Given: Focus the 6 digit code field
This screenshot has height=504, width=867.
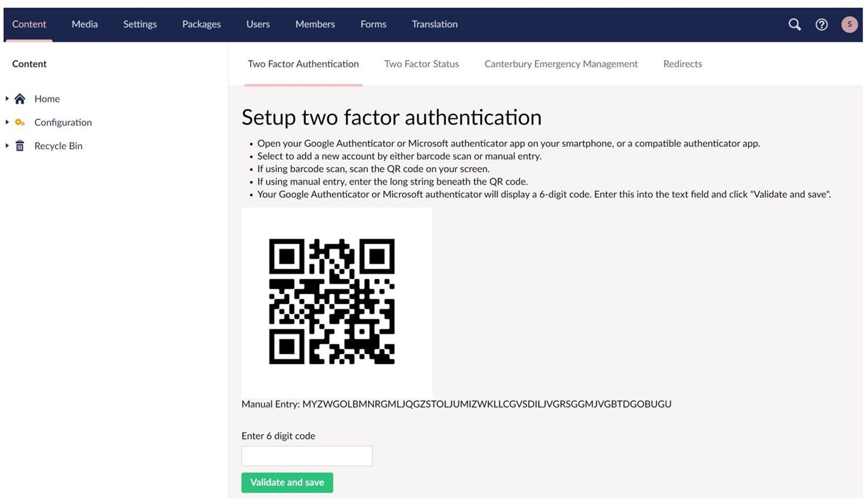Looking at the screenshot, I should point(307,456).
